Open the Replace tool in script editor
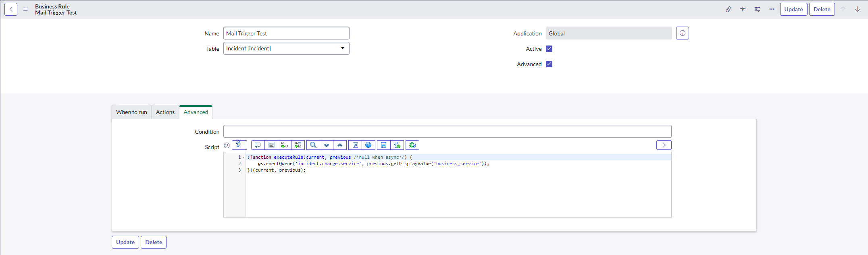This screenshot has height=255, width=868. [x=285, y=145]
